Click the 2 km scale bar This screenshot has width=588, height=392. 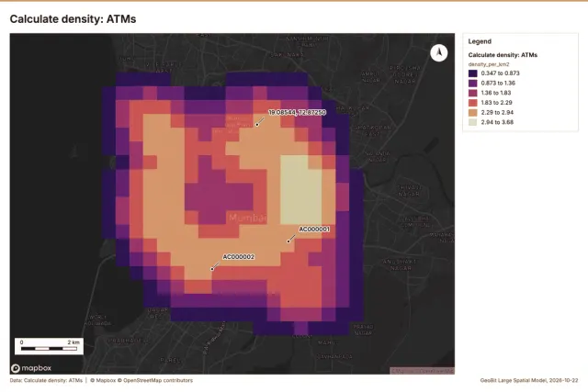point(49,346)
